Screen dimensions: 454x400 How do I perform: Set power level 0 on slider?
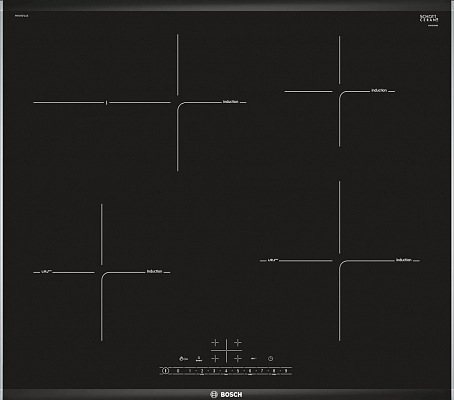pos(178,371)
